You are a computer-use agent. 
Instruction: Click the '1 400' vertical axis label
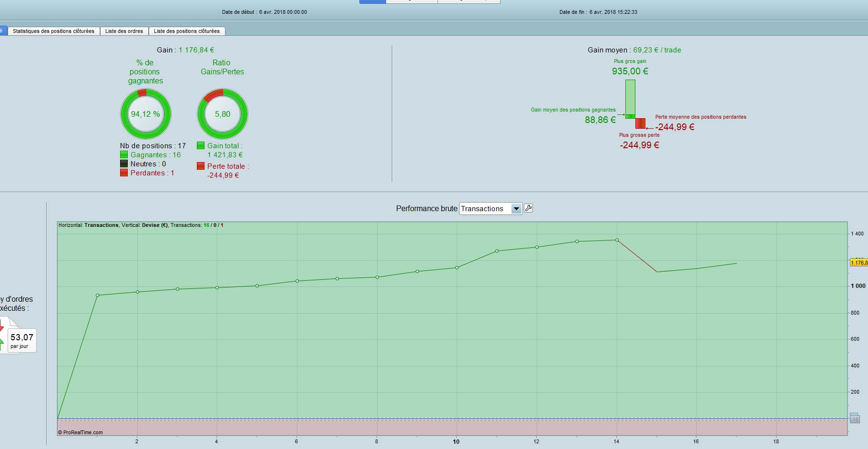tap(858, 234)
